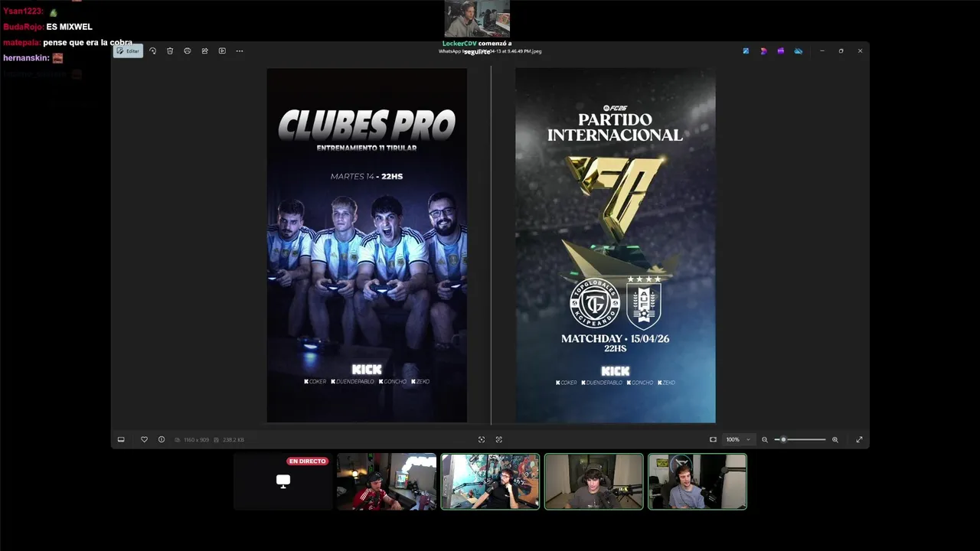Open the OneDrive cloud icon in title bar
Viewport: 980px width, 551px height.
(798, 51)
